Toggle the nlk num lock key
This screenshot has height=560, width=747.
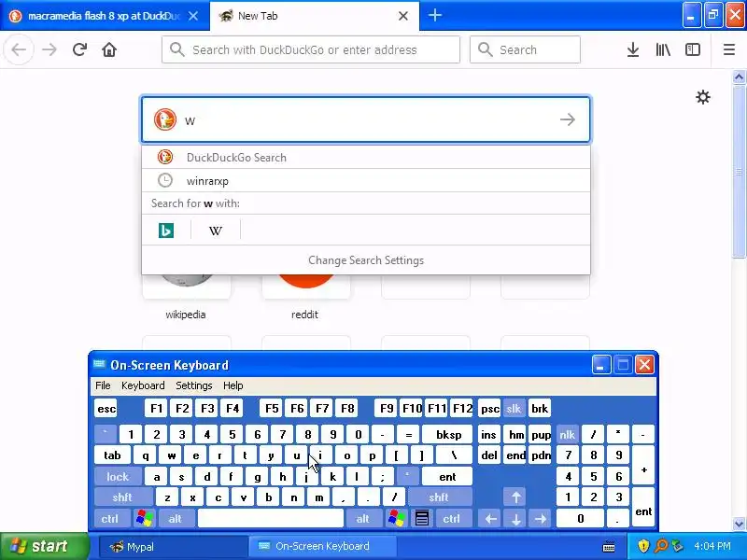pos(568,434)
